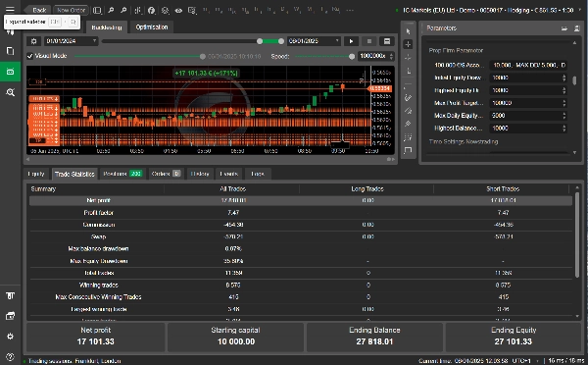Open the help question-mark icon in sidebar

10,357
